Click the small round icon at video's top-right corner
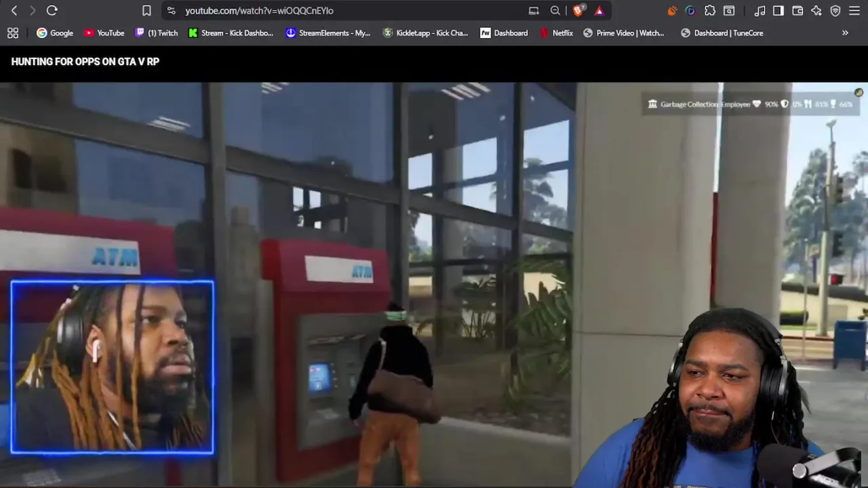 [859, 92]
